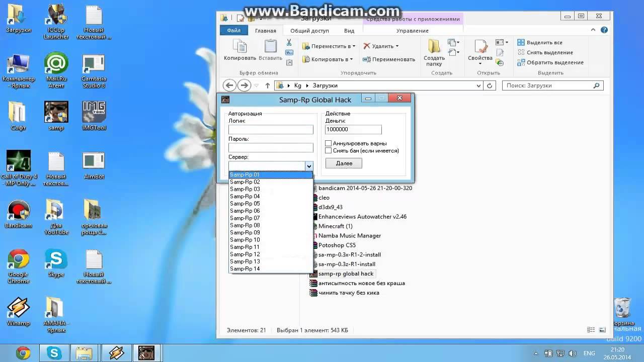Click the Деньги field showing 1000000

[x=354, y=130]
